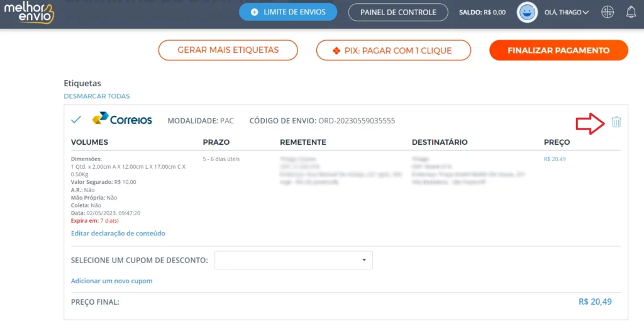Open the discount coupon dropdown
This screenshot has height=328, width=644.
click(x=293, y=260)
